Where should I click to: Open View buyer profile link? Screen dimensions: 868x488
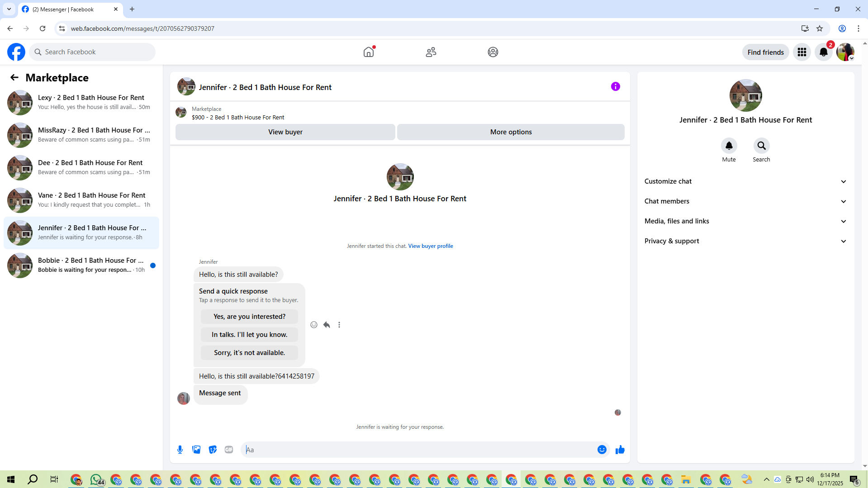[x=430, y=246]
